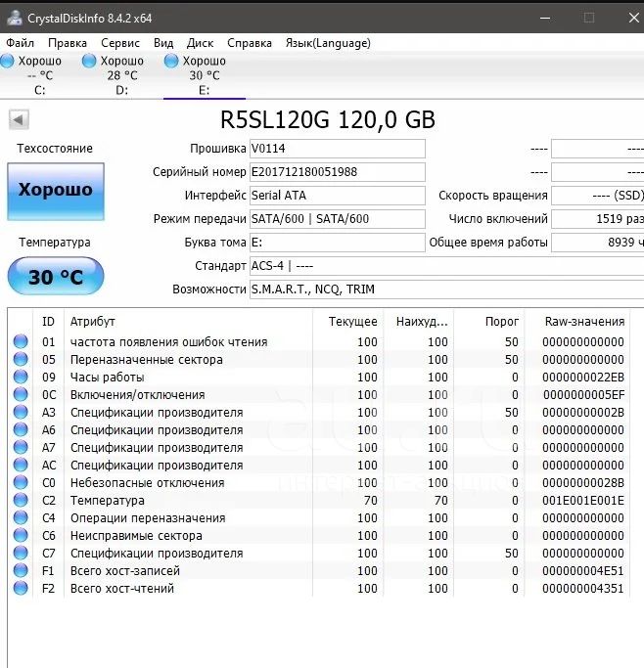This screenshot has height=668, width=644.
Task: Minimize the CrystalDiskInfo window
Action: coord(545,18)
